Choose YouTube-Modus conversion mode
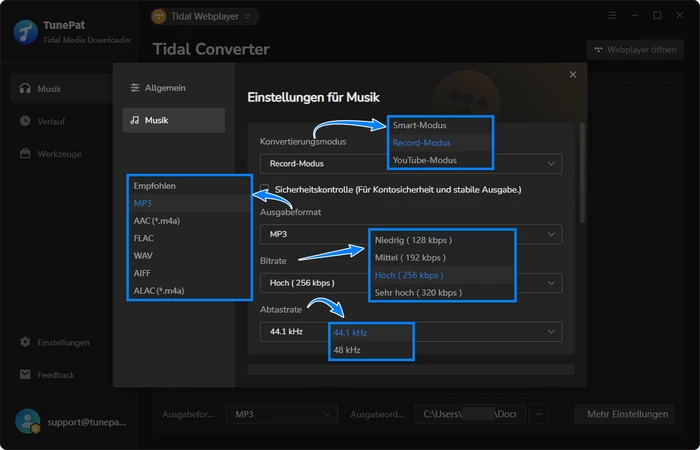 click(440, 160)
